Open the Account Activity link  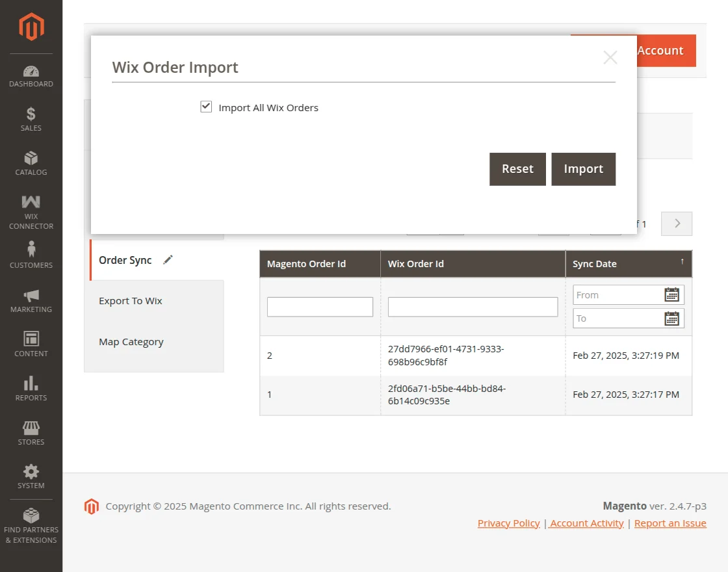(x=586, y=523)
